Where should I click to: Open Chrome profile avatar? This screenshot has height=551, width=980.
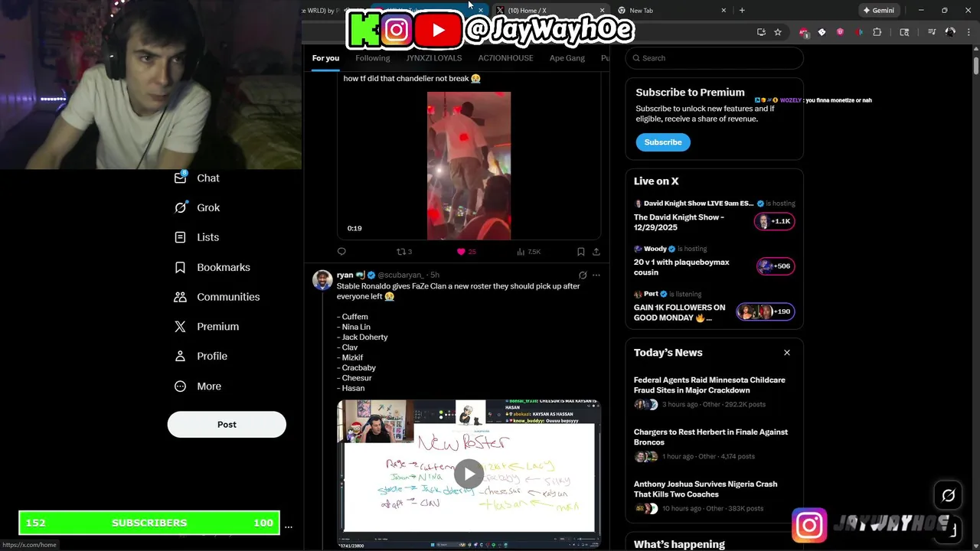point(950,32)
